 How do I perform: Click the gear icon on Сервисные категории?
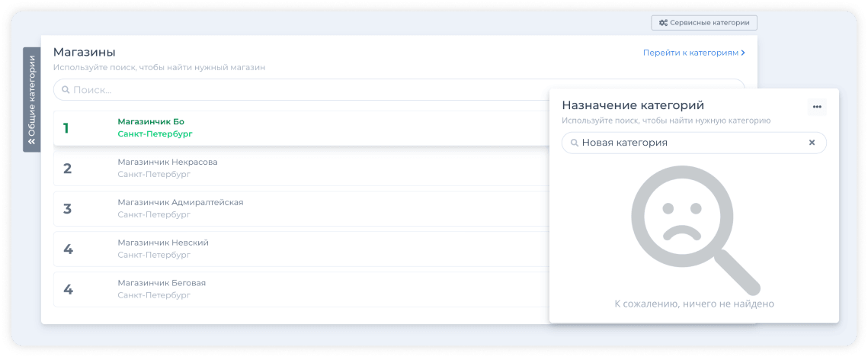pyautogui.click(x=663, y=23)
